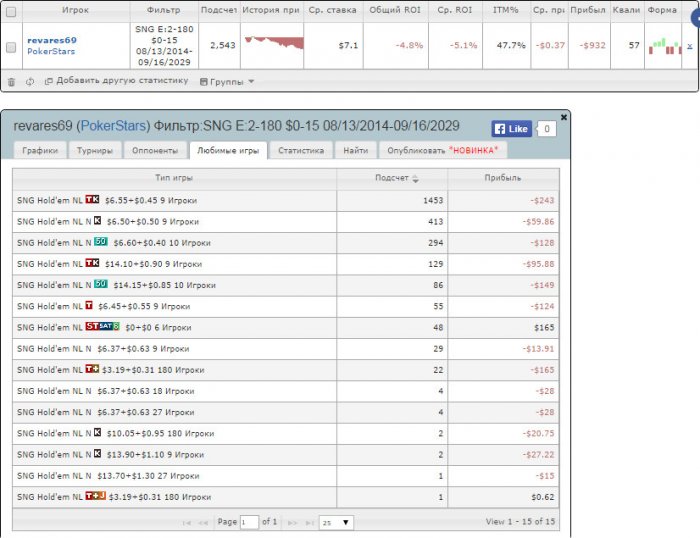Click the Like counter showing 0

[x=547, y=129]
